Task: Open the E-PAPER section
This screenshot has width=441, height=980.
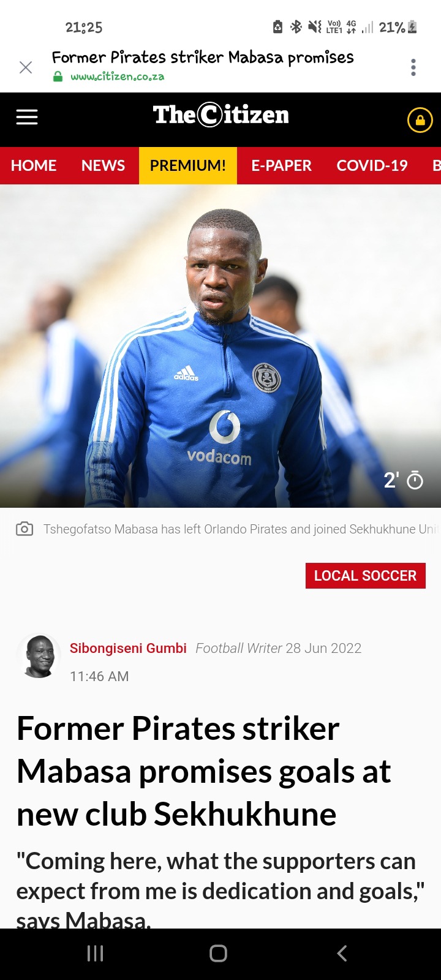Action: [x=281, y=165]
